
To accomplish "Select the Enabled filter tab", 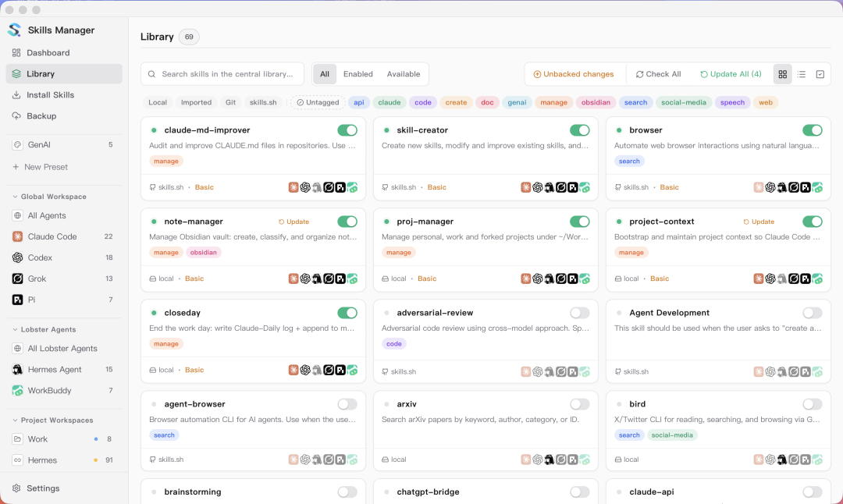I will [x=358, y=74].
